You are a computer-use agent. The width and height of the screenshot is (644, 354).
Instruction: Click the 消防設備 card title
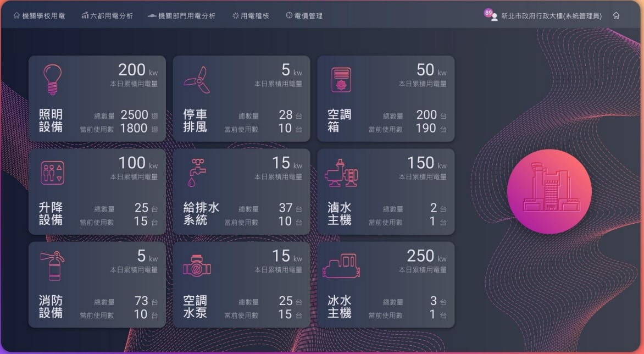[51, 306]
